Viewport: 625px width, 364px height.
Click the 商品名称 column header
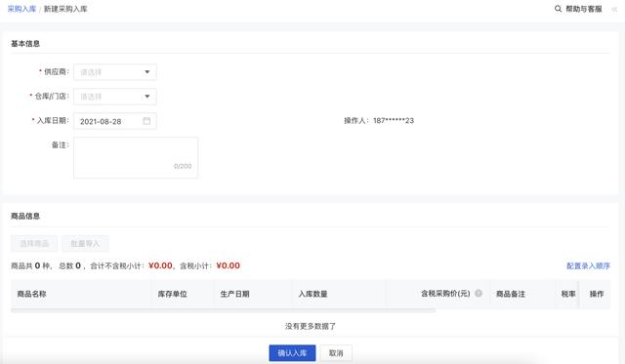[32, 294]
